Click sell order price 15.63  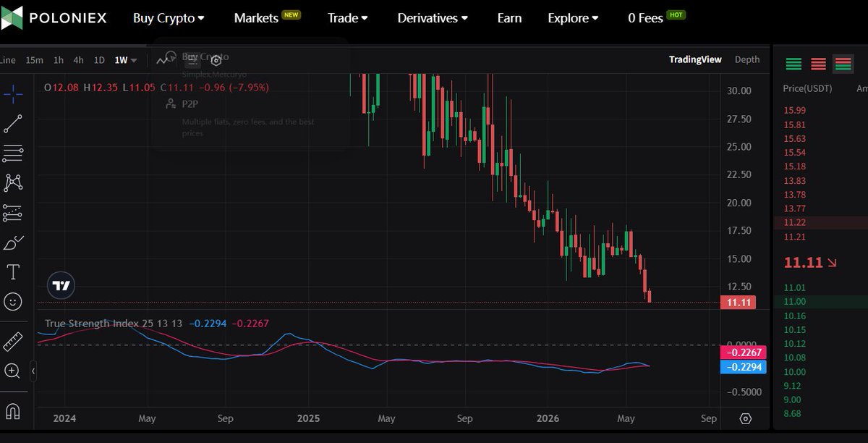point(794,138)
